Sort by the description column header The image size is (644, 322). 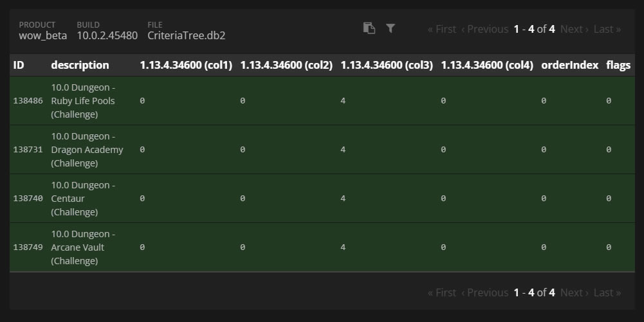(80, 65)
